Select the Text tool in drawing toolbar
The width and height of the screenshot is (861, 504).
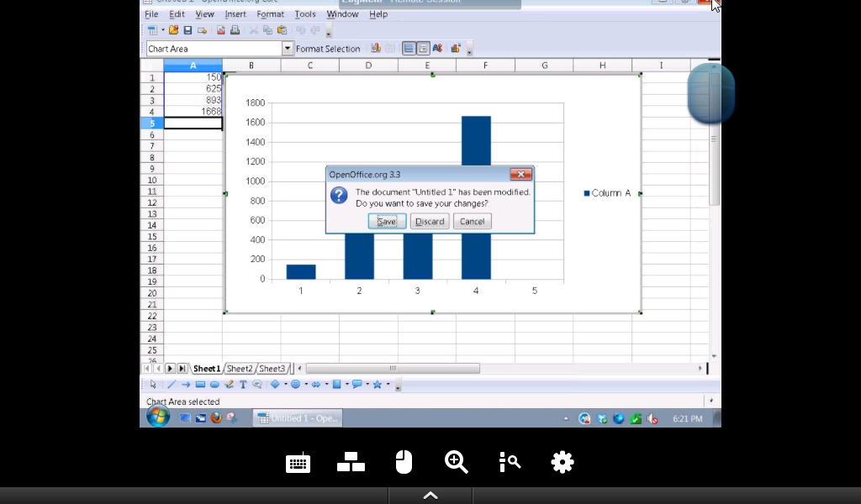click(x=243, y=385)
